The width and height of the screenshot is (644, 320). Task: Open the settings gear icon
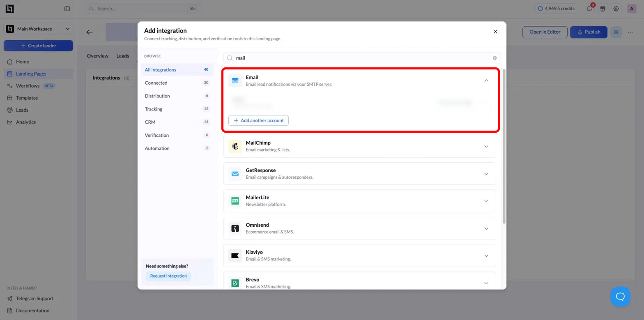click(616, 9)
